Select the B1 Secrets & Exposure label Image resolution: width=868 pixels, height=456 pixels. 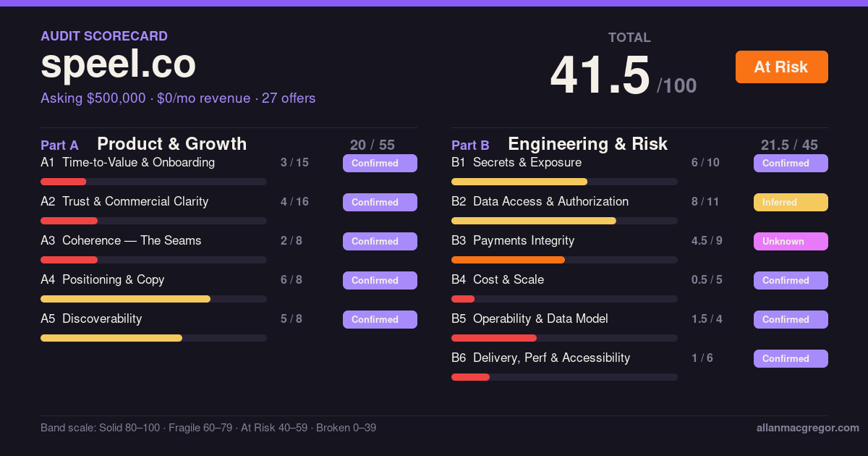point(516,163)
